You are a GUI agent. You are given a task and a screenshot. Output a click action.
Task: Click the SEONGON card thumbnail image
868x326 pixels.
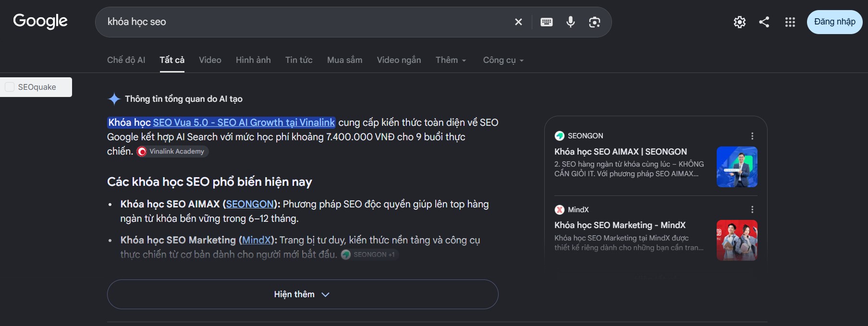tap(737, 167)
